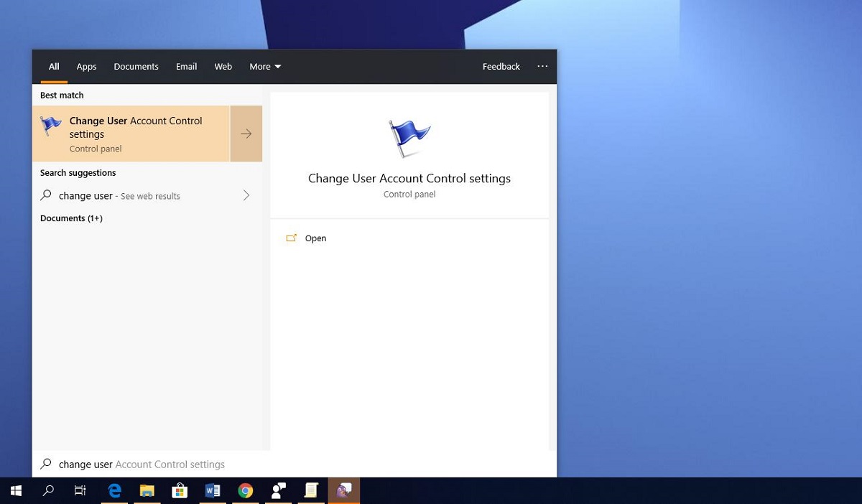Click the flag icon beside Best match result
The height and width of the screenshot is (504, 862).
50,123
